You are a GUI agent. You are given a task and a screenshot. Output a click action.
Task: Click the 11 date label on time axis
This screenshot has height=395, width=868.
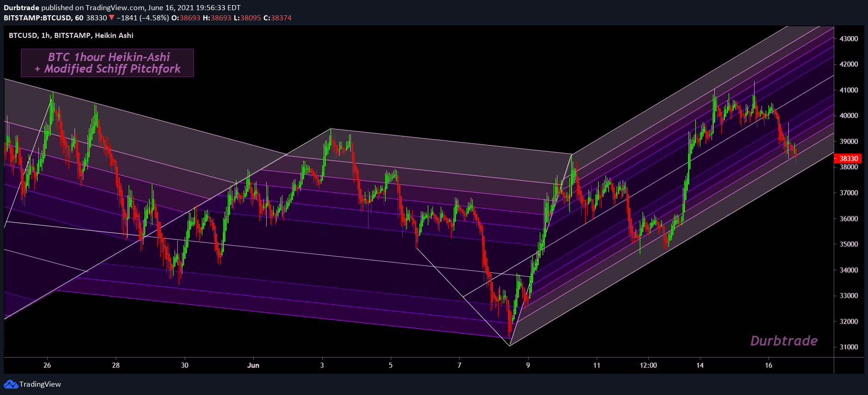(597, 365)
